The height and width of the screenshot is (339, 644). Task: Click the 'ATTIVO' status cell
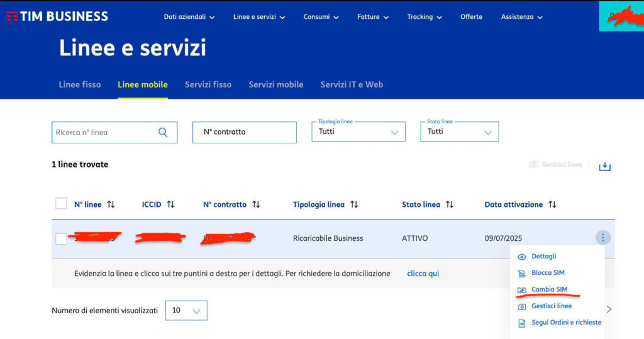click(415, 238)
